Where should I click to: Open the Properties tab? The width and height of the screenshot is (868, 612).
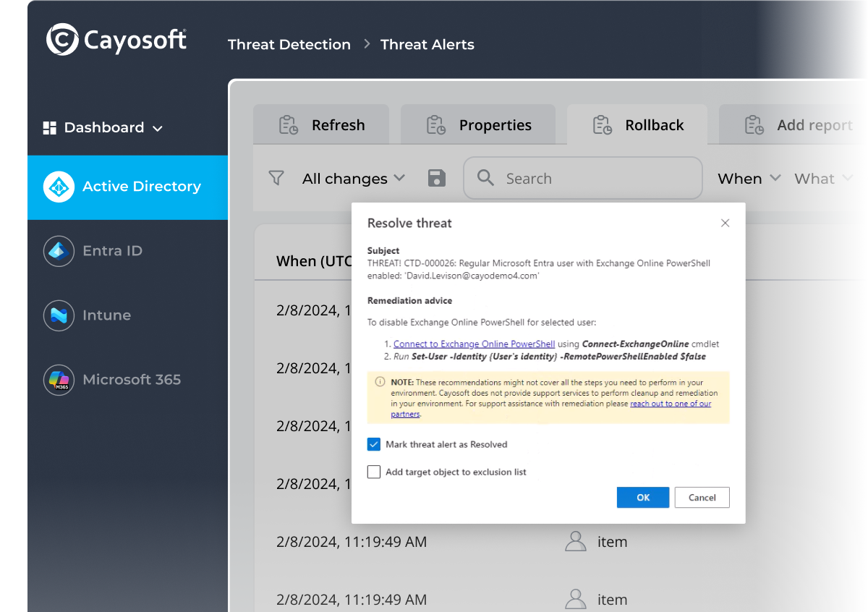point(478,125)
